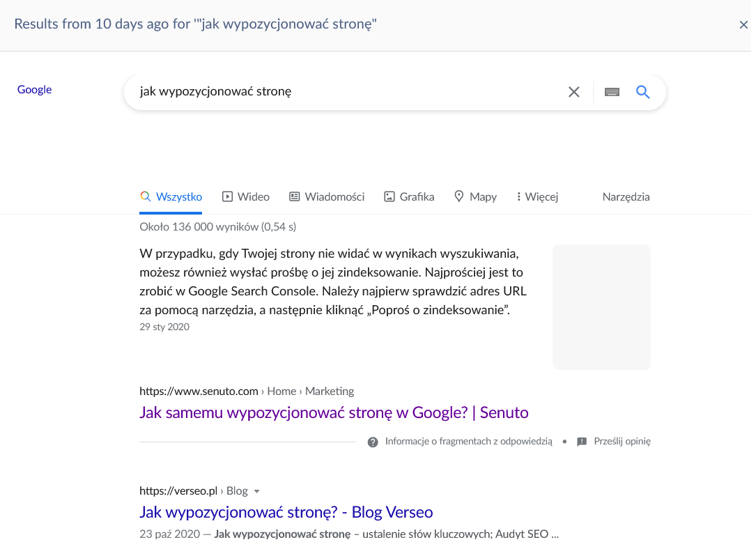Open the Narzędzia search tools
This screenshot has height=542, width=756.
[x=626, y=196]
